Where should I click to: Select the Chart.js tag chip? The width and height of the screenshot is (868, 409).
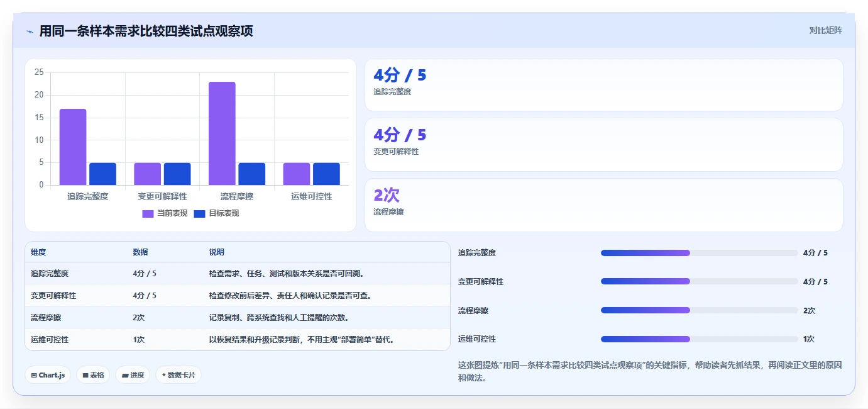coord(48,375)
